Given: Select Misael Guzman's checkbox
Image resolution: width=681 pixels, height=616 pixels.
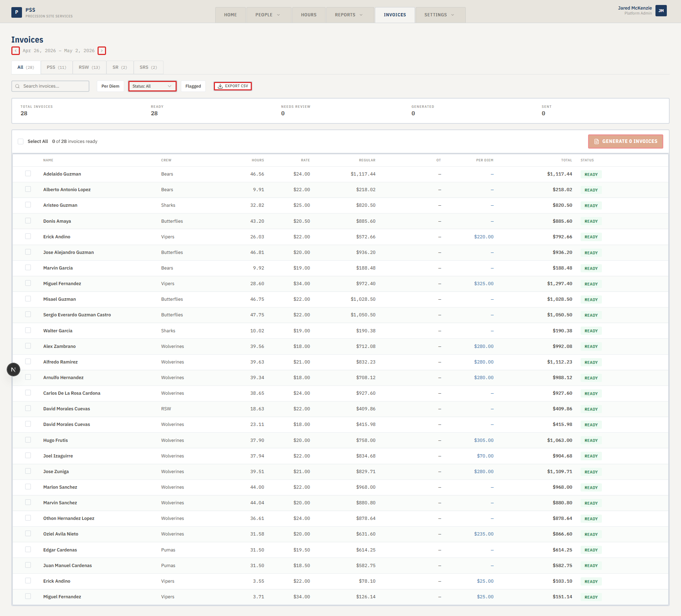Looking at the screenshot, I should point(28,299).
